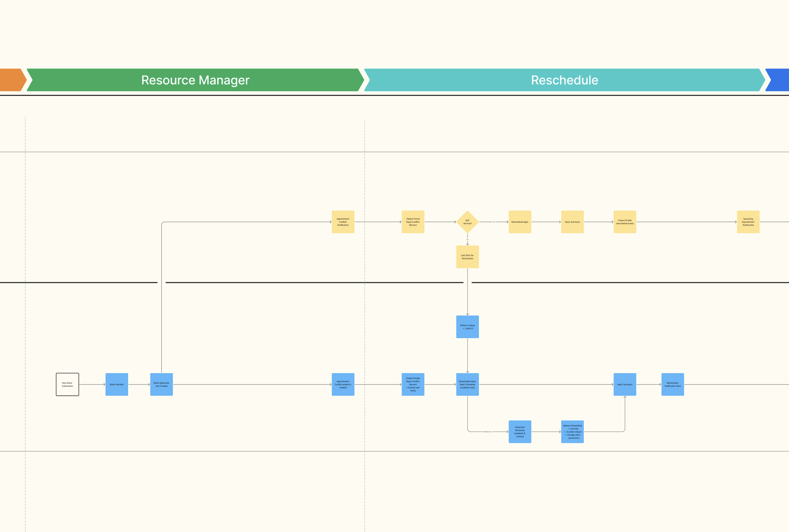Image resolution: width=789 pixels, height=532 pixels.
Task: Select the yellow Reschedule Appt. note
Action: click(x=520, y=222)
